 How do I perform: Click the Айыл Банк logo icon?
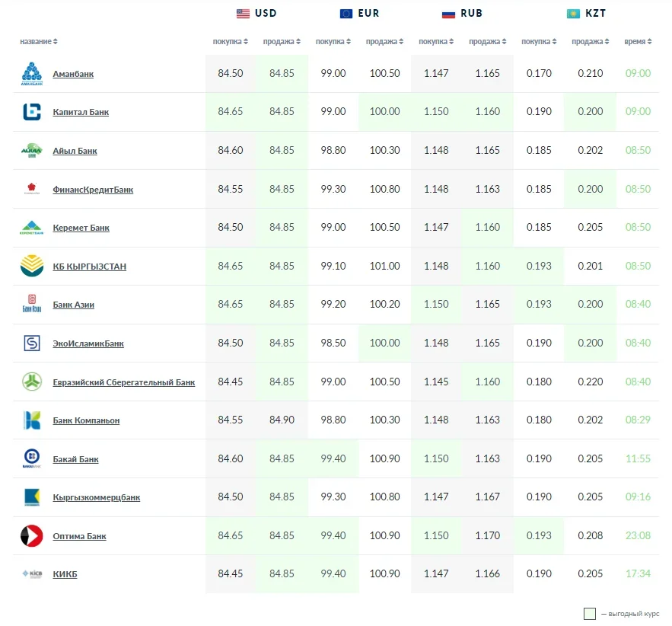[31, 151]
